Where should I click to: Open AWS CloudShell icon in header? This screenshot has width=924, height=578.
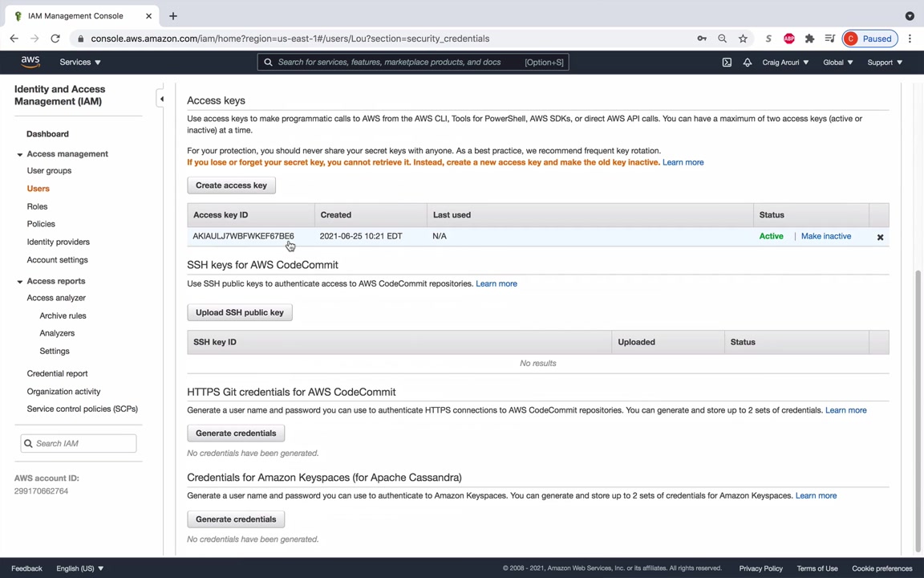coord(727,63)
